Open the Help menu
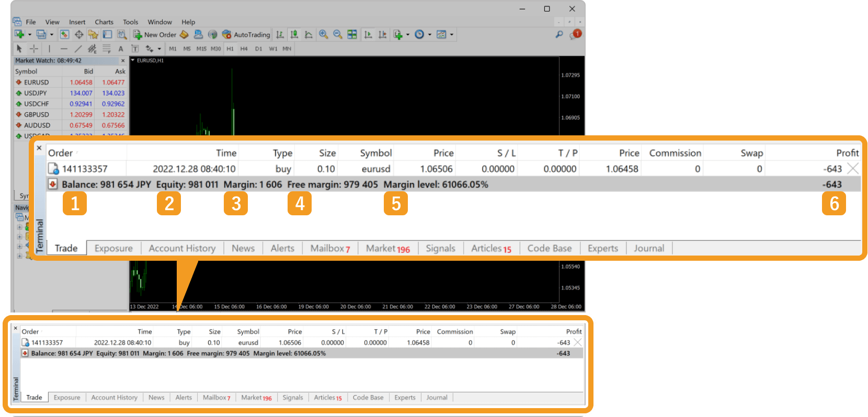 click(x=188, y=22)
